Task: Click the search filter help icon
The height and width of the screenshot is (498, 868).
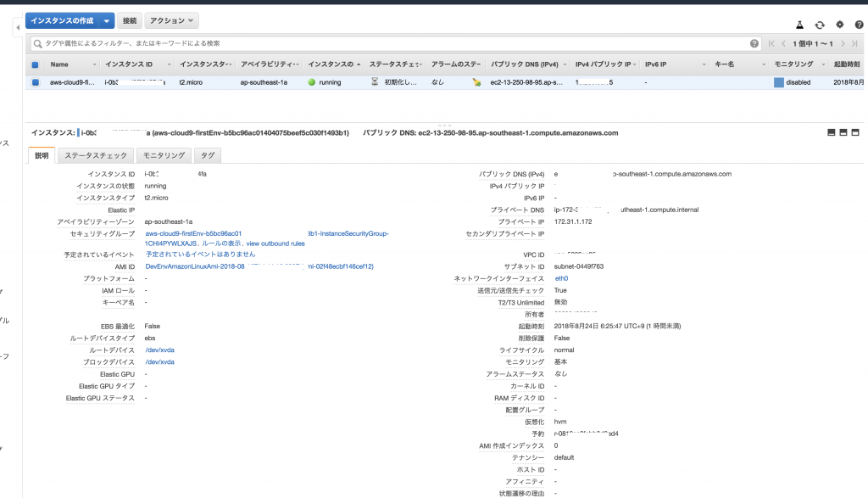Action: point(754,43)
